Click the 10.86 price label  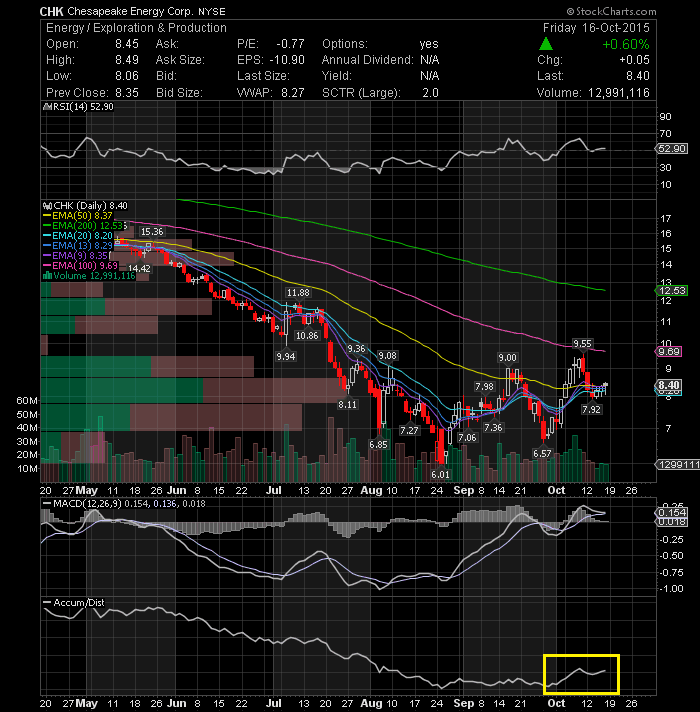point(307,336)
